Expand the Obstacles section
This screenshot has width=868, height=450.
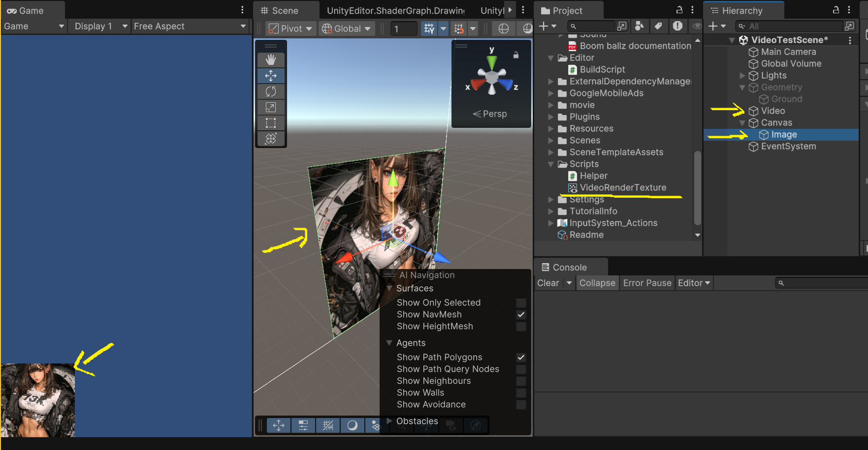point(389,421)
